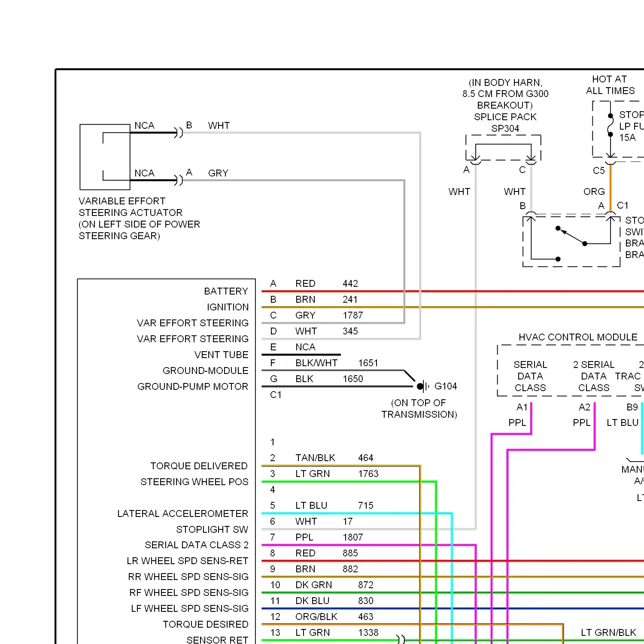Image resolution: width=644 pixels, height=644 pixels.
Task: Select the LR WHEEL SPD SENS-RET label
Action: [188, 561]
